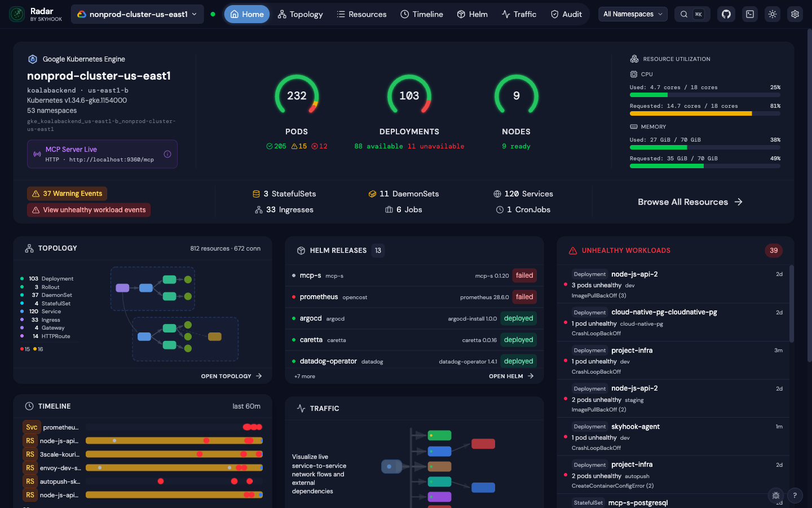The height and width of the screenshot is (508, 812).
Task: Click the 37 Warning Events button
Action: coord(67,194)
